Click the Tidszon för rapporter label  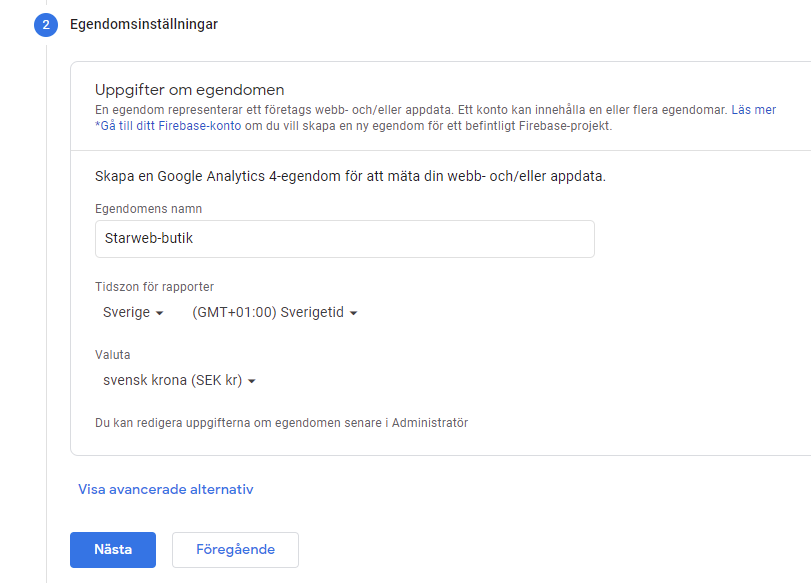[155, 287]
